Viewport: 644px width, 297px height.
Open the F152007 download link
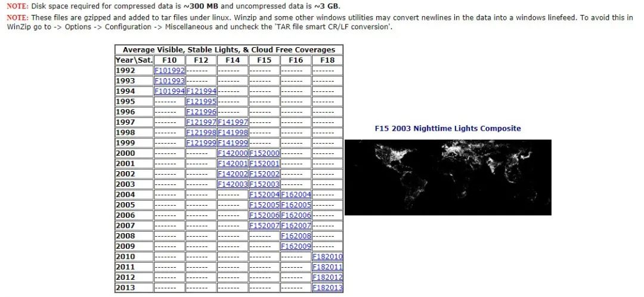coord(265,225)
